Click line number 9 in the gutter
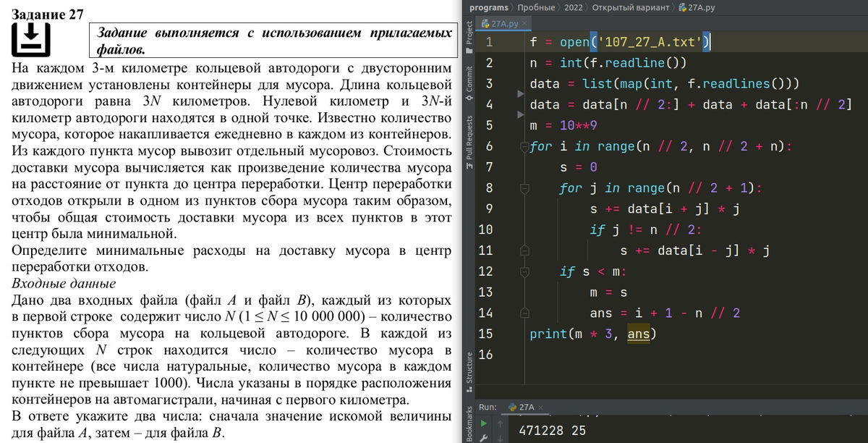The width and height of the screenshot is (868, 443). [490, 209]
